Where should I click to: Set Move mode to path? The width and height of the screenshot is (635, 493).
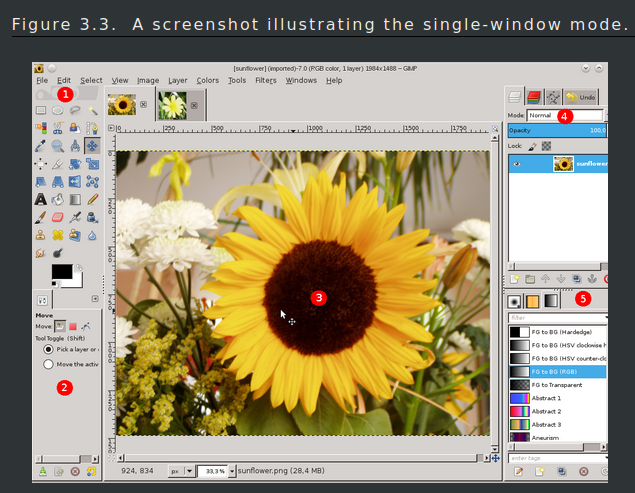coord(85,326)
